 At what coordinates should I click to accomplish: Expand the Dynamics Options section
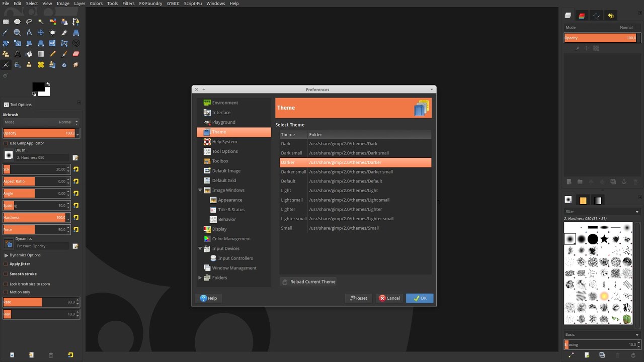pyautogui.click(x=6, y=255)
